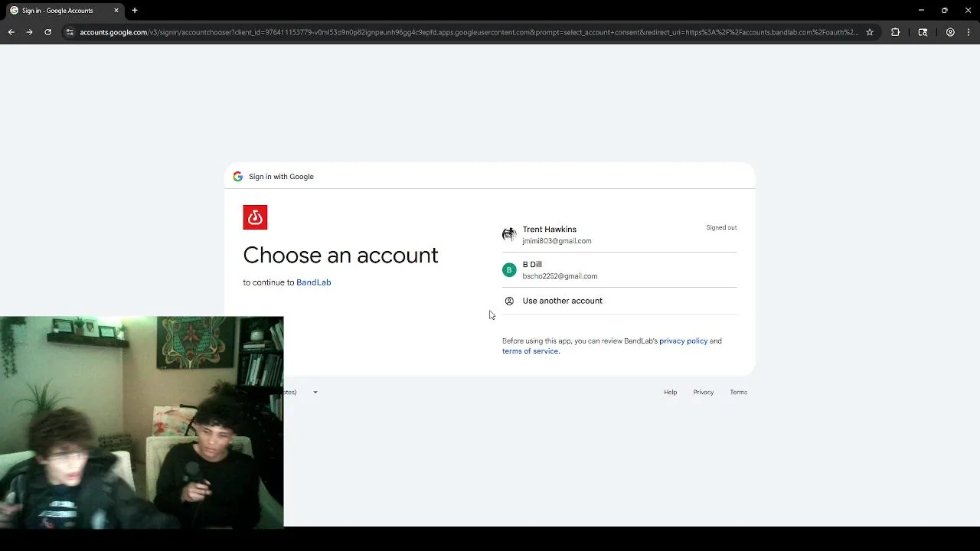Click the green B avatar
The image size is (980, 551).
click(509, 270)
